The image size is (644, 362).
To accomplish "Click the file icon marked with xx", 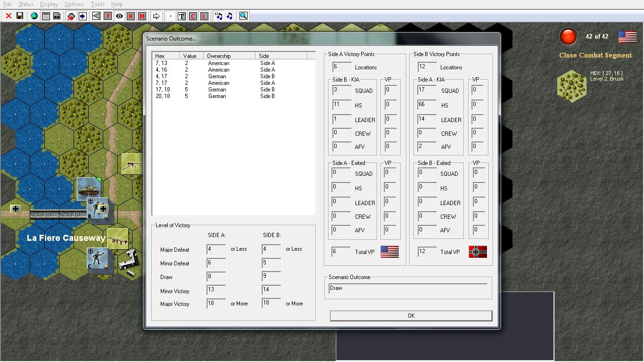I will tap(57, 16).
